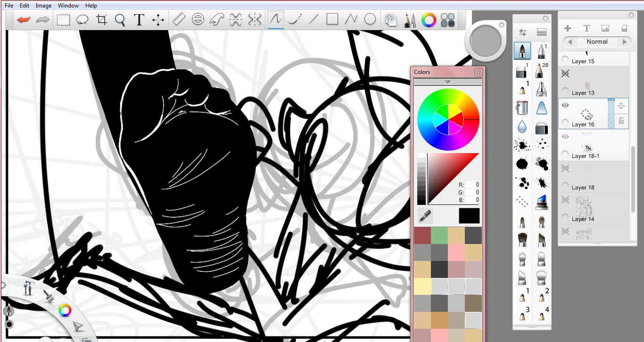Screen dimensions: 644x342
Task: Open the Layer Editor from the toolbar
Action: click(391, 20)
